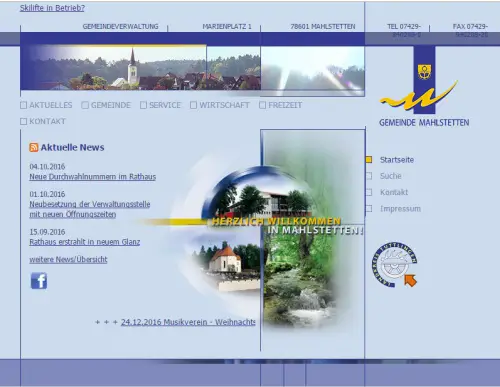
Task: Click the yellow coat of arms emblem
Action: point(424,72)
